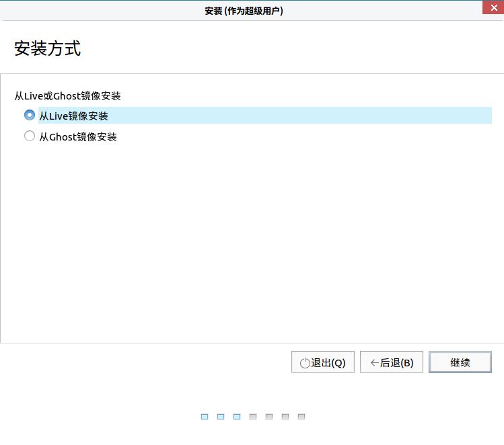Select the 从Live镜像安装 radio button

point(30,115)
